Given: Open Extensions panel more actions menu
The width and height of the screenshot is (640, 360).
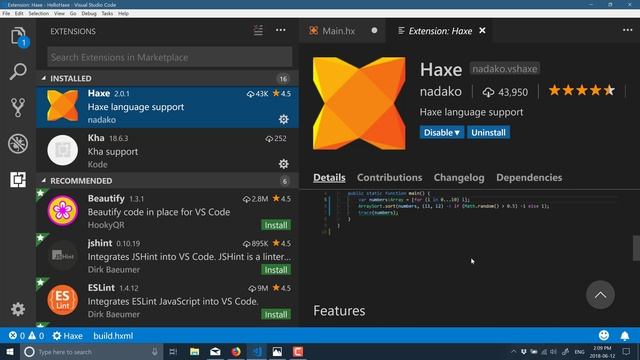Looking at the screenshot, I should (x=280, y=30).
